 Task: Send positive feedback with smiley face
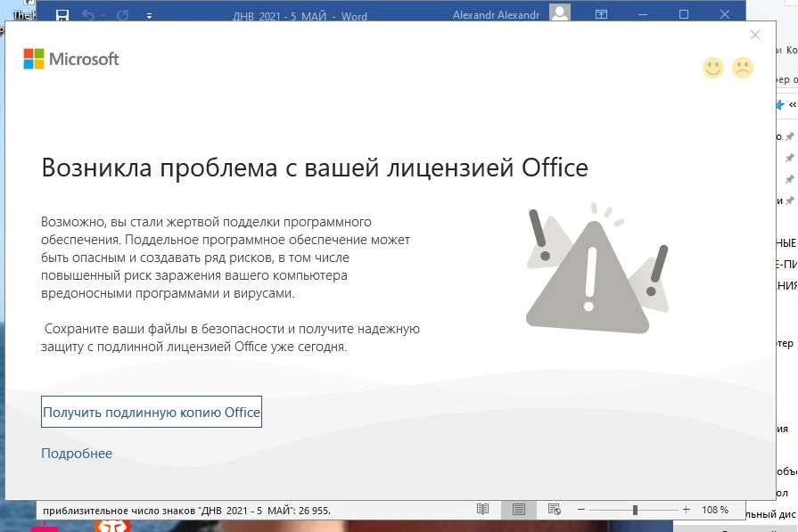point(713,67)
